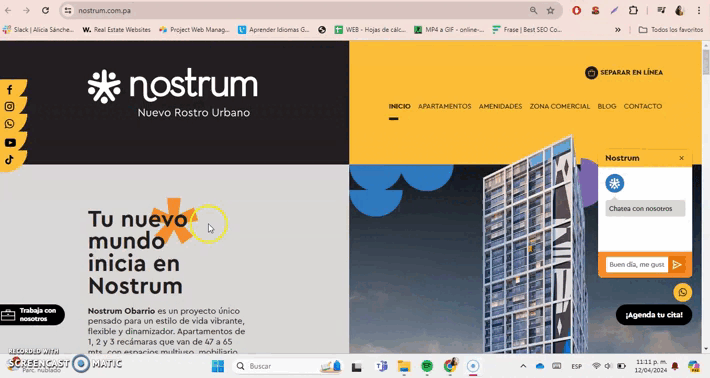710x378 pixels.
Task: Open the WhatsApp link in the left sidebar
Action: [10, 124]
